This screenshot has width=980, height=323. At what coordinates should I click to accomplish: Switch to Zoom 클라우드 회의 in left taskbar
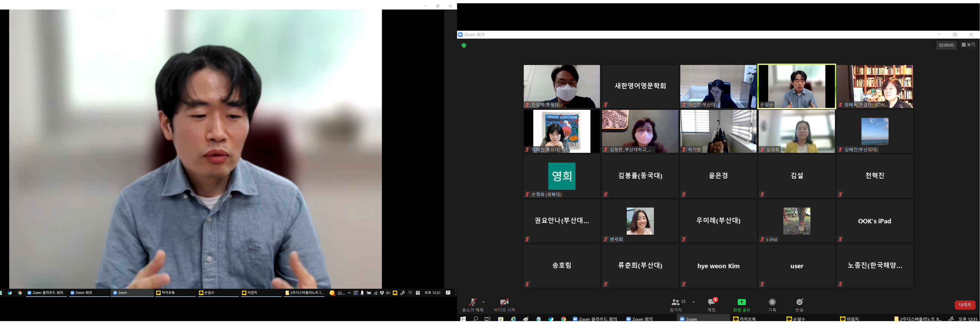pos(46,293)
